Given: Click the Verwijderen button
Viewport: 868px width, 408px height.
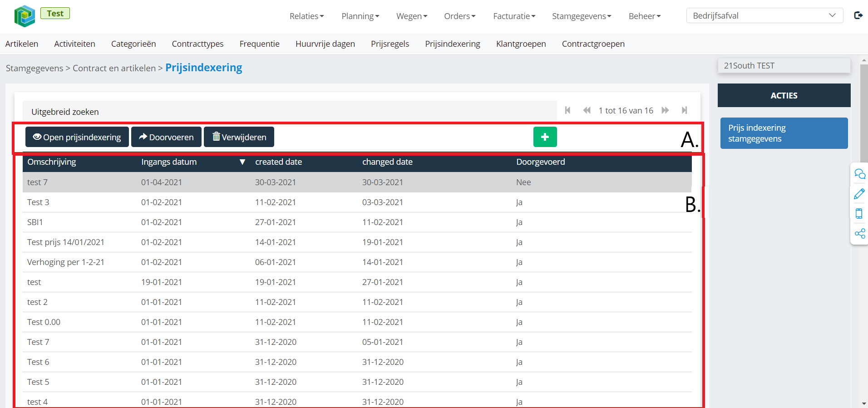Looking at the screenshot, I should point(239,137).
